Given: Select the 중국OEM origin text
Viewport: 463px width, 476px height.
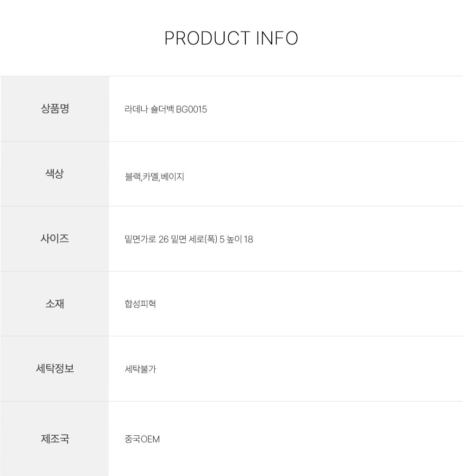Looking at the screenshot, I should (142, 439).
